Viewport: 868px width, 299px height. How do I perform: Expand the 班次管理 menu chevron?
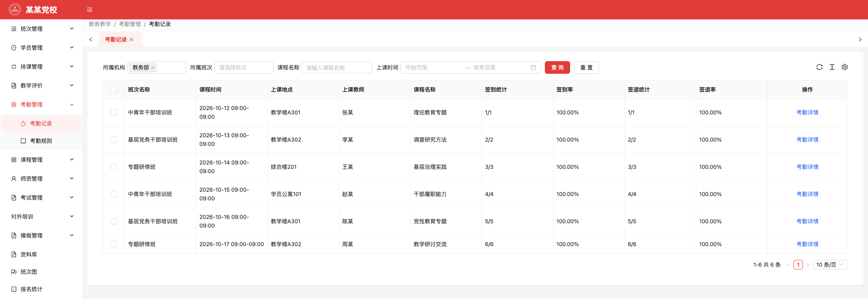coord(72,29)
